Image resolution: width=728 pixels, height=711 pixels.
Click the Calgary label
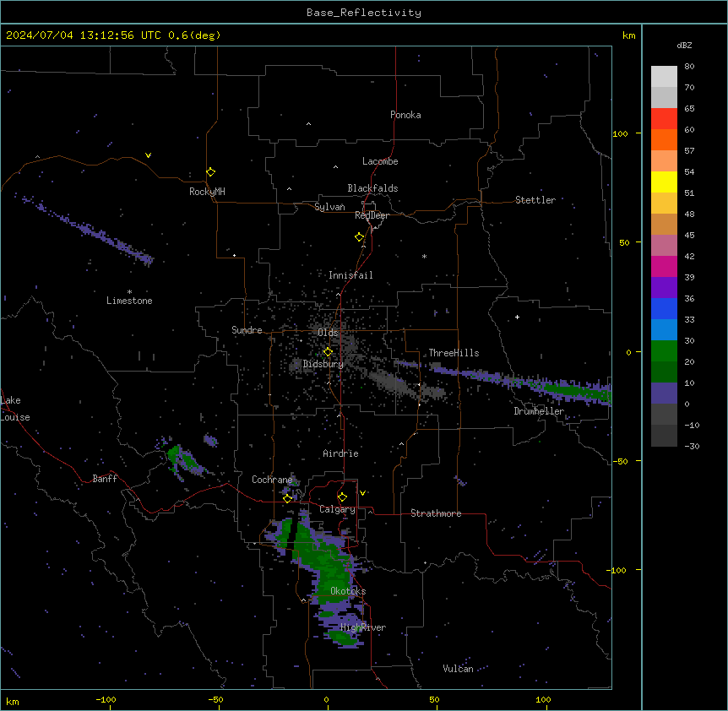coord(337,509)
